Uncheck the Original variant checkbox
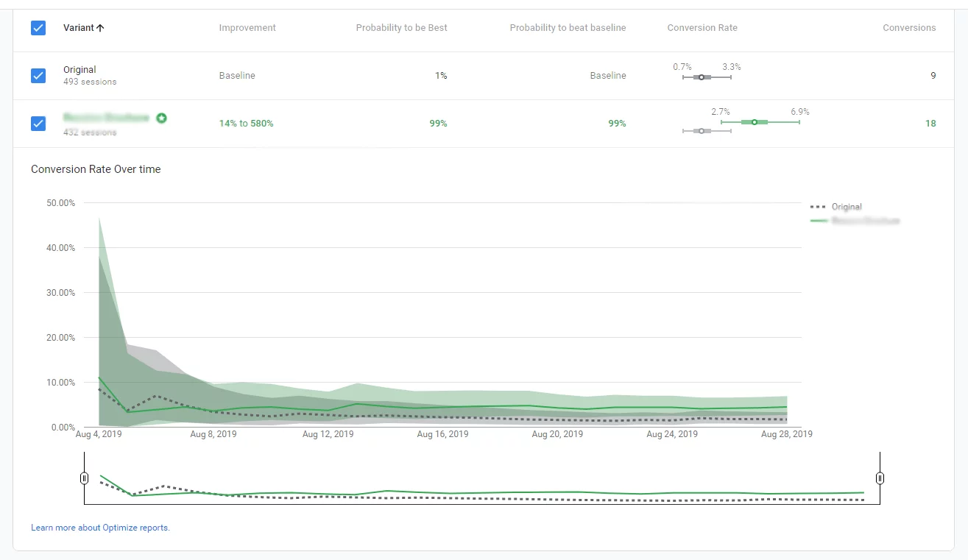Image resolution: width=968 pixels, height=560 pixels. point(38,76)
